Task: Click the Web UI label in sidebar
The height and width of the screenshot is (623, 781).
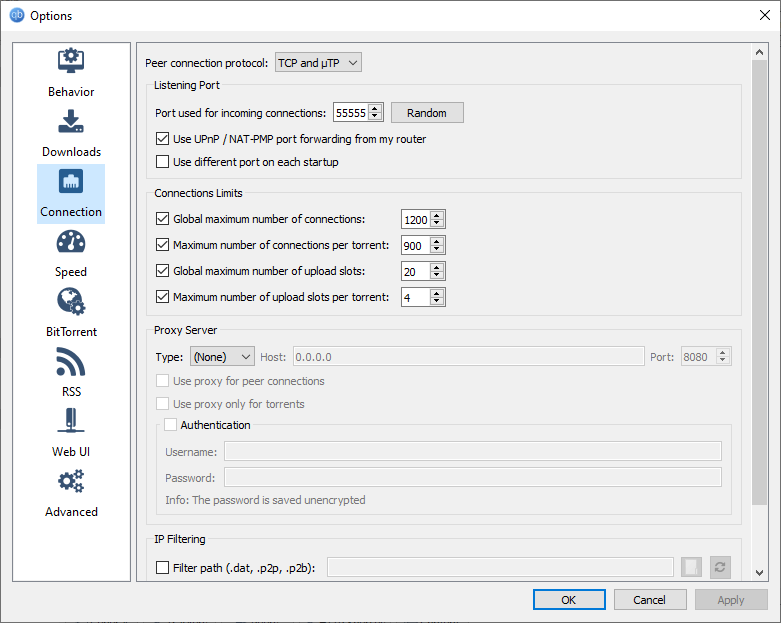Action: click(x=71, y=452)
